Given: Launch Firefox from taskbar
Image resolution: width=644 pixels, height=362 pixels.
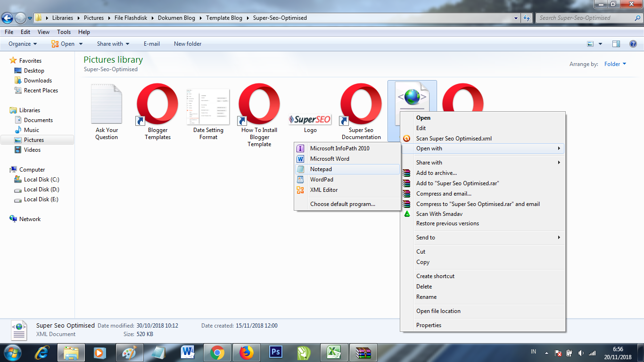Looking at the screenshot, I should coord(247,353).
